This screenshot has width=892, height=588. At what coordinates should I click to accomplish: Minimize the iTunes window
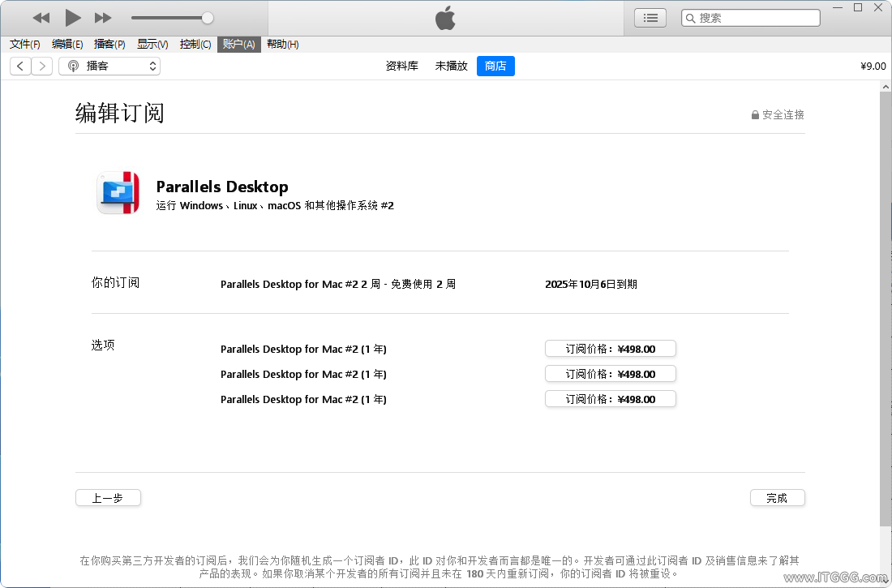838,7
